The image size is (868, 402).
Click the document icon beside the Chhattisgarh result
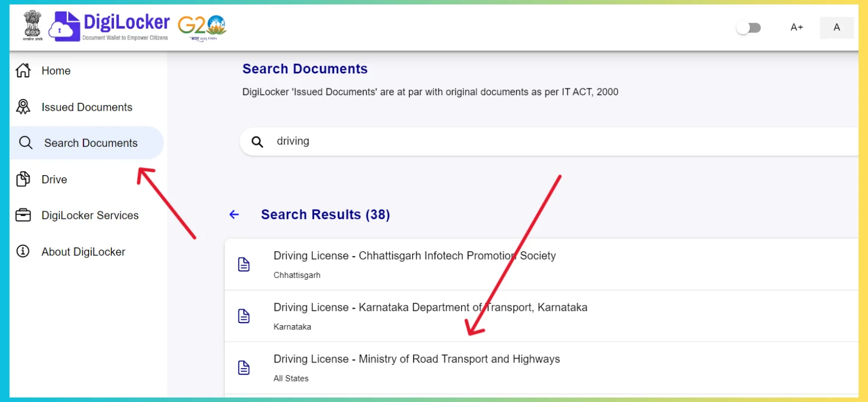click(244, 264)
